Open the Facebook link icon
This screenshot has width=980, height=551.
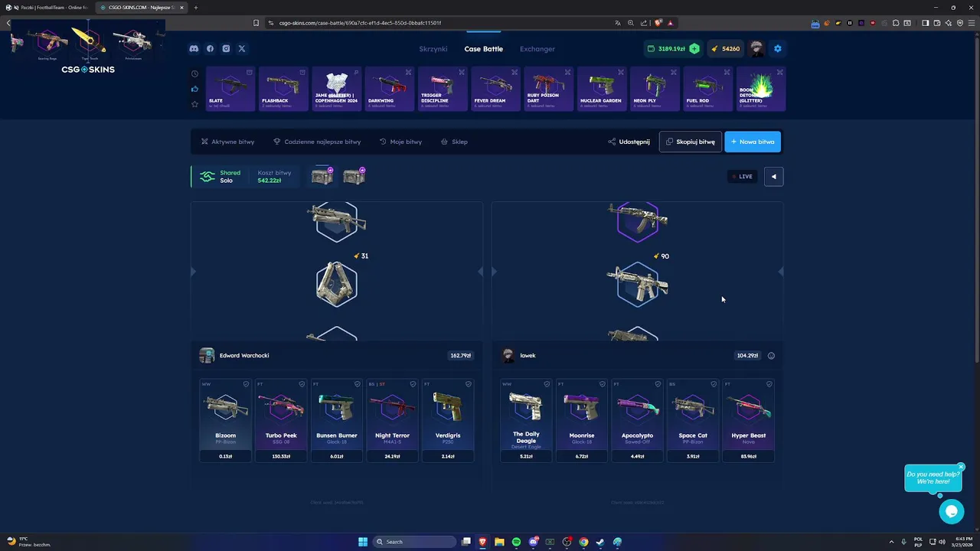(x=210, y=49)
